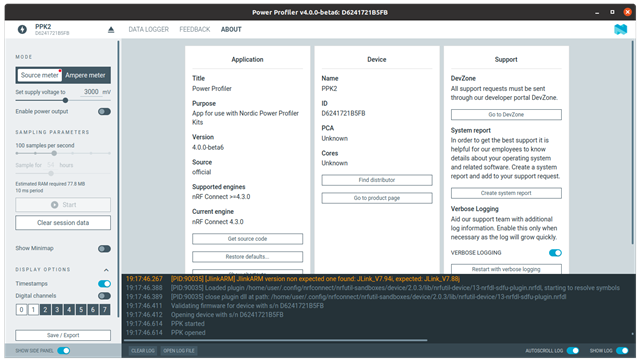Toggle Verbose Logging switch

(555, 253)
